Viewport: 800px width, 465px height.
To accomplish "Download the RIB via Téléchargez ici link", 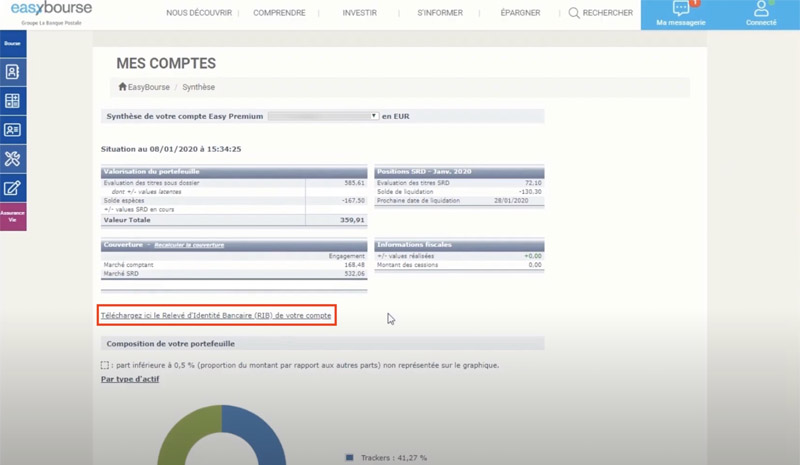I will pyautogui.click(x=216, y=315).
